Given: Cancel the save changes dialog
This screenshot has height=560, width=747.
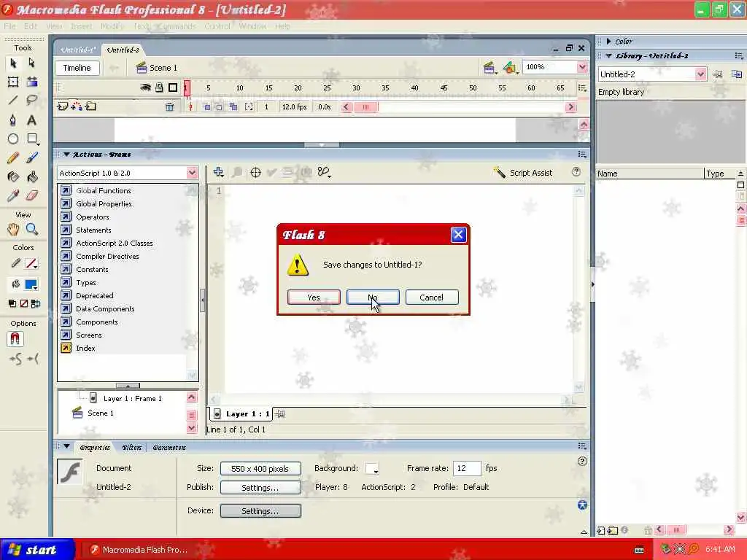Looking at the screenshot, I should coord(432,297).
